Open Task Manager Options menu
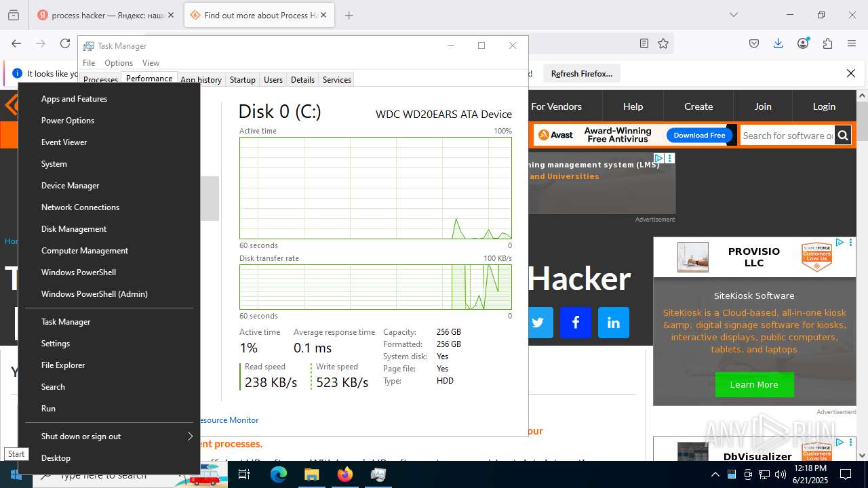This screenshot has width=868, height=488. tap(119, 63)
